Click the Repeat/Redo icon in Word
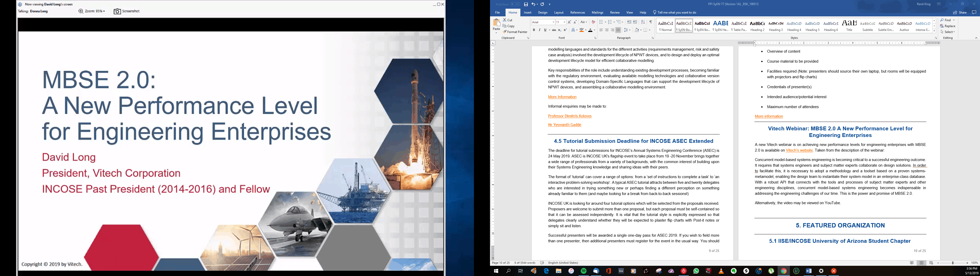The height and width of the screenshot is (276, 980). tap(542, 4)
